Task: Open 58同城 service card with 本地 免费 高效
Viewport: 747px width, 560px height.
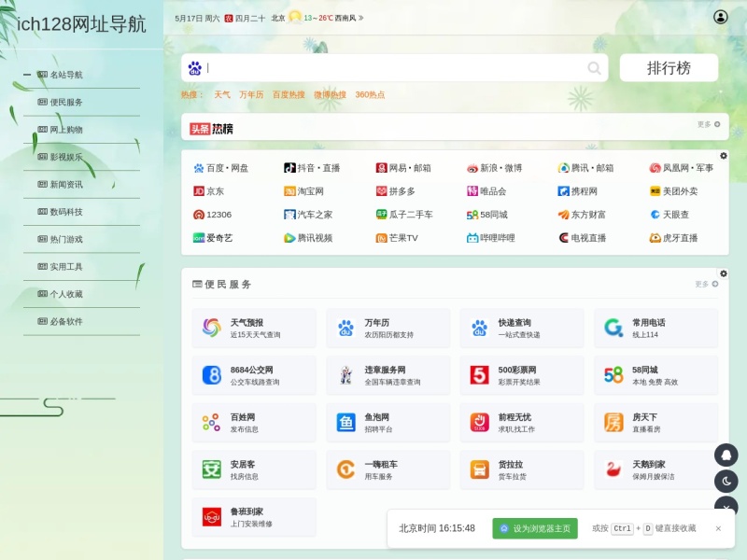Action: 656,375
